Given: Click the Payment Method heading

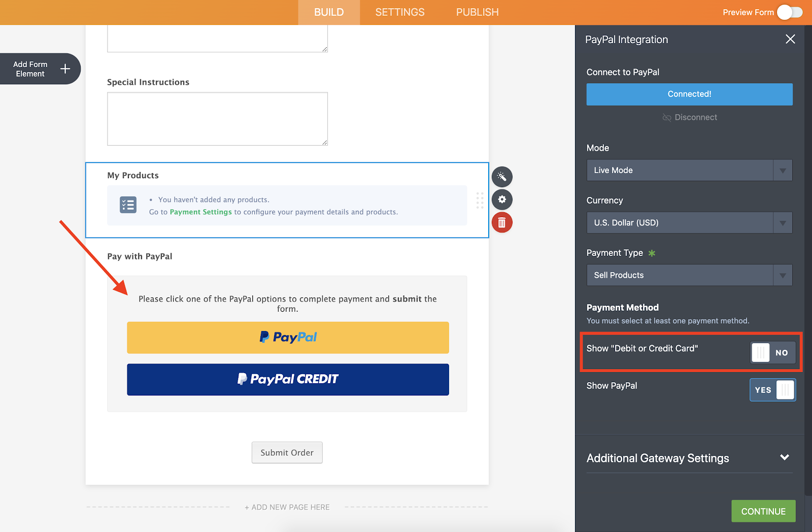Looking at the screenshot, I should (x=623, y=308).
